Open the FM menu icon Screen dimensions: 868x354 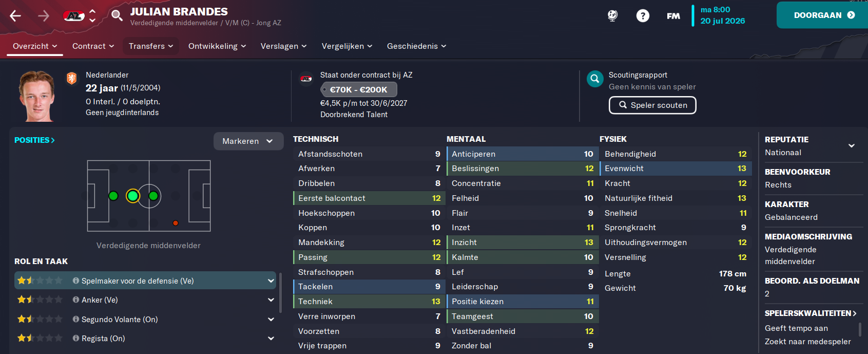coord(673,16)
